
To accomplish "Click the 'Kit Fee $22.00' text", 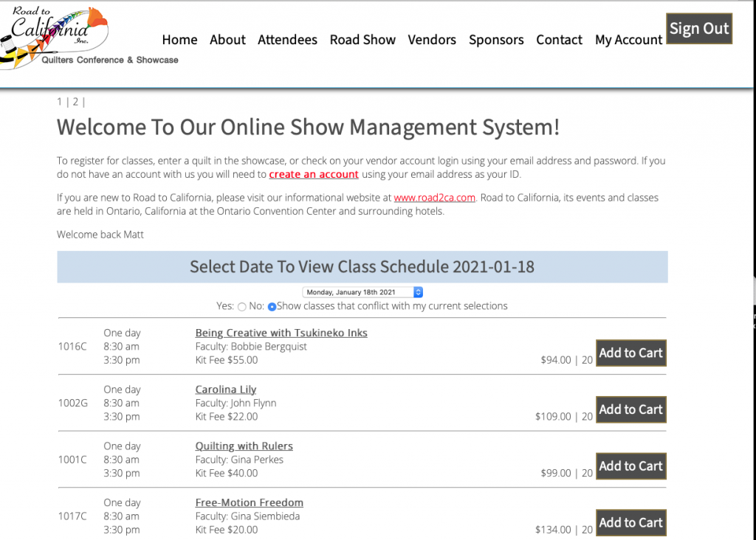I will click(227, 416).
